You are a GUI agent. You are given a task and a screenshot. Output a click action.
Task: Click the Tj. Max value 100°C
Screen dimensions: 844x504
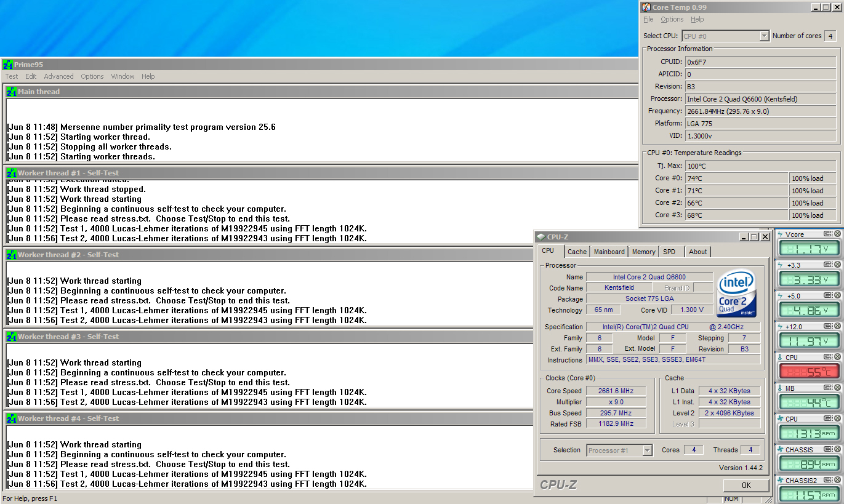pos(761,166)
